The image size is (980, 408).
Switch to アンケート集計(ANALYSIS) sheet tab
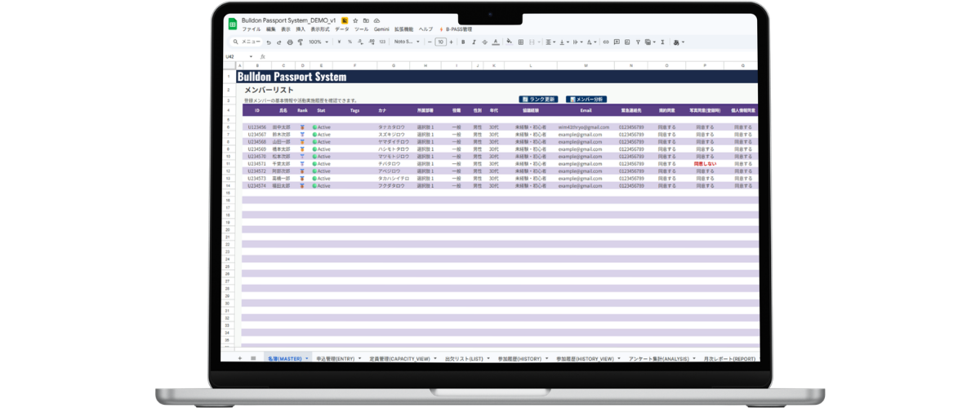point(659,358)
